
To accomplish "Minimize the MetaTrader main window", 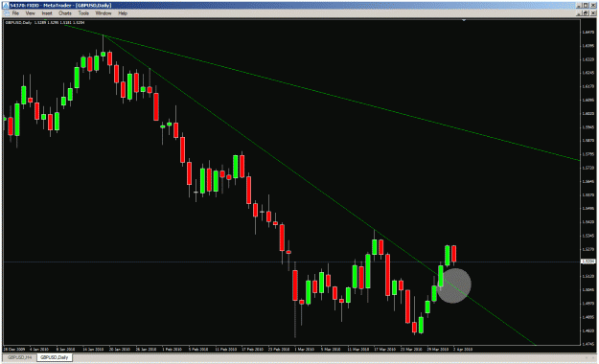I will coord(579,6).
